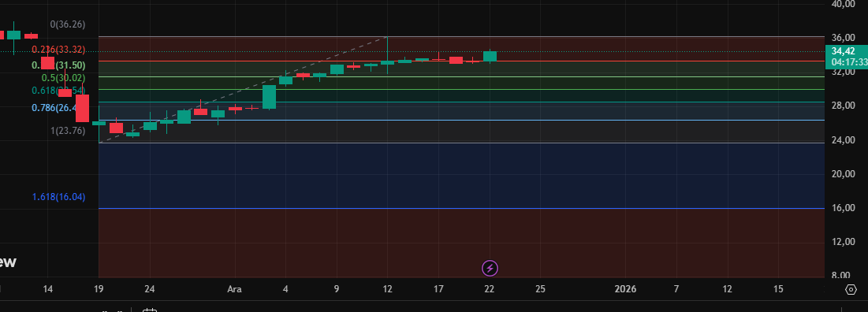
Task: Click date label 19 on time axis
Action: (99, 289)
